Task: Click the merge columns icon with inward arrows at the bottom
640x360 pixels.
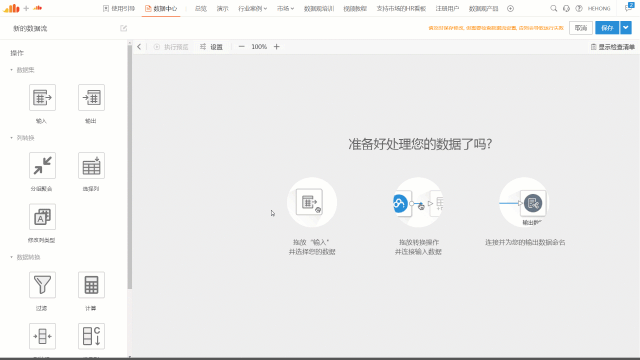Action: click(x=42, y=336)
